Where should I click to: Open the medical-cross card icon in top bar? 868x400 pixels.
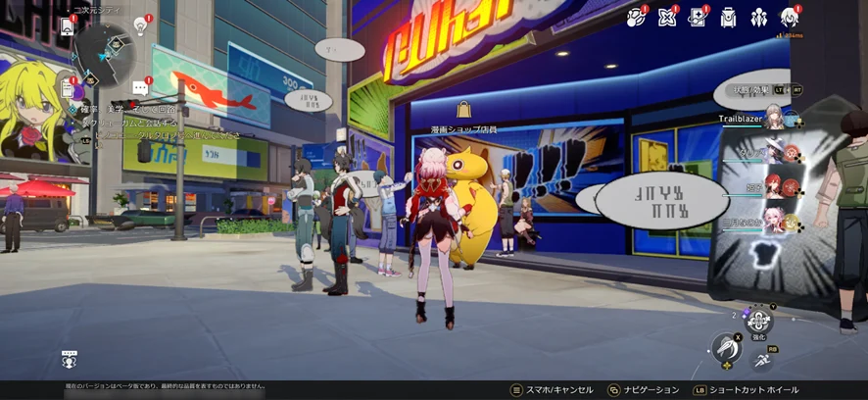(698, 17)
